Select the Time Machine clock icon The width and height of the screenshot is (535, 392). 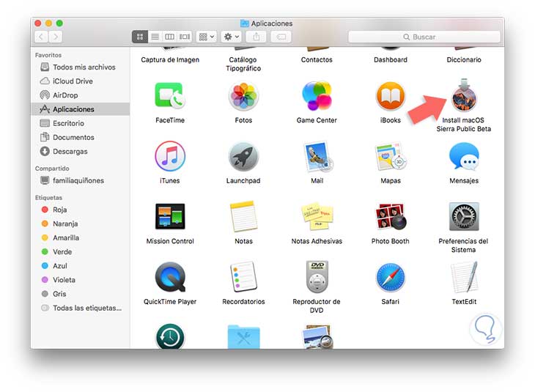point(170,336)
